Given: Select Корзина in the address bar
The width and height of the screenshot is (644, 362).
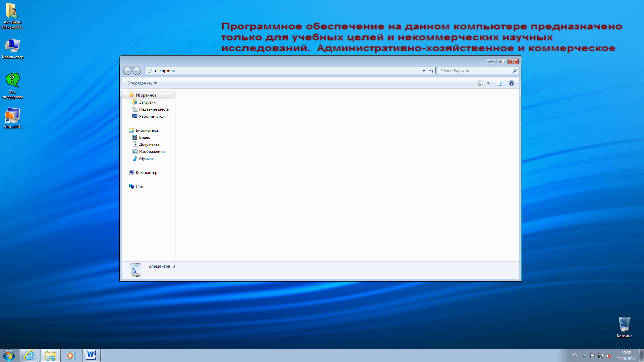Looking at the screenshot, I should [x=167, y=71].
